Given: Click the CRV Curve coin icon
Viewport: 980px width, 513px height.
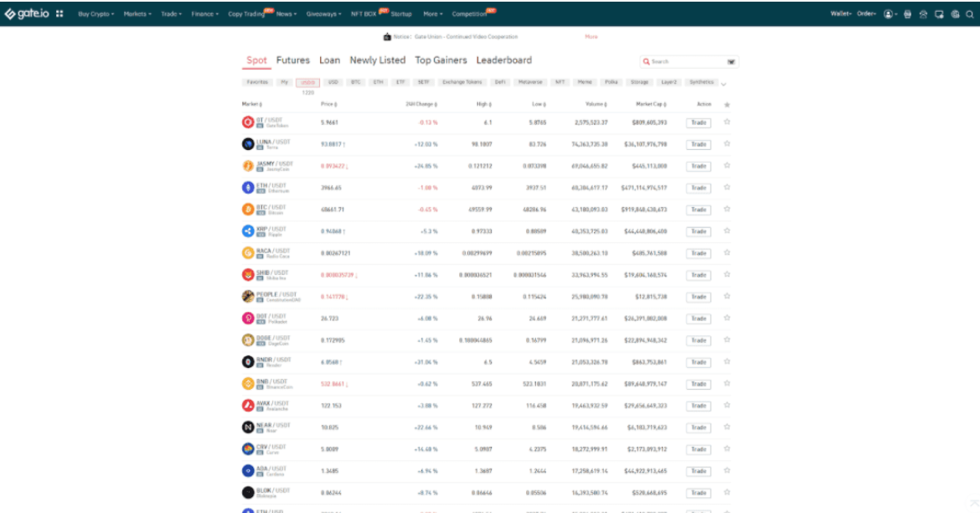Looking at the screenshot, I should pos(248,449).
